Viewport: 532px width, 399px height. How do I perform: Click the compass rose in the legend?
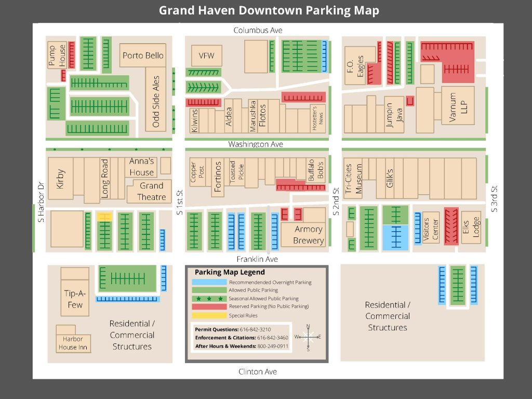[309, 338]
